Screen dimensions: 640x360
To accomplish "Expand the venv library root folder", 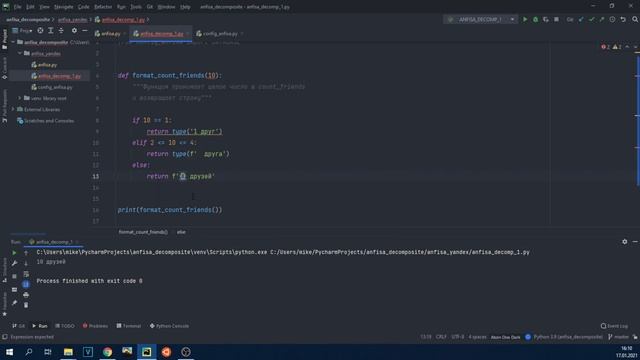I will click(20, 98).
